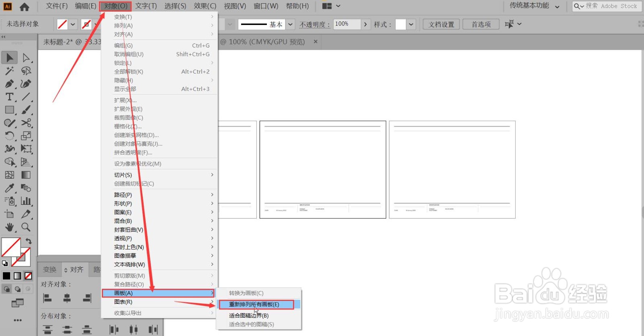This screenshot has height=336, width=644.
Task: Click horizontal align center icon
Action: (67, 298)
